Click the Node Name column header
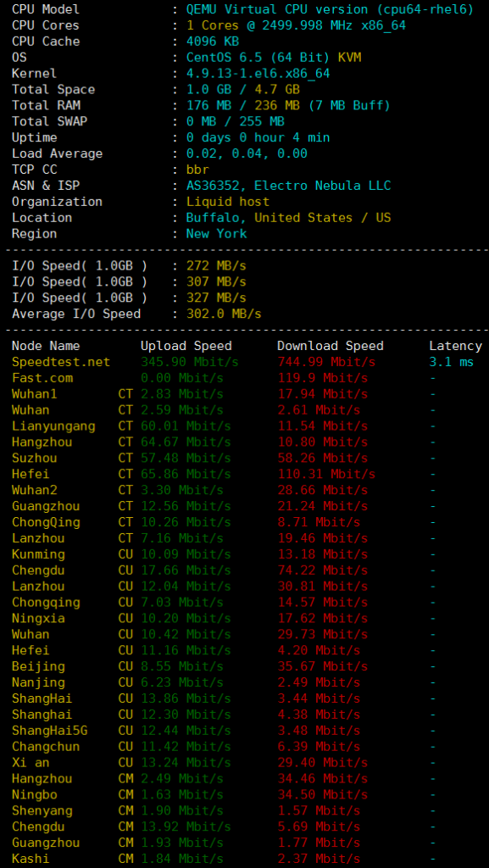The image size is (489, 868). click(46, 346)
